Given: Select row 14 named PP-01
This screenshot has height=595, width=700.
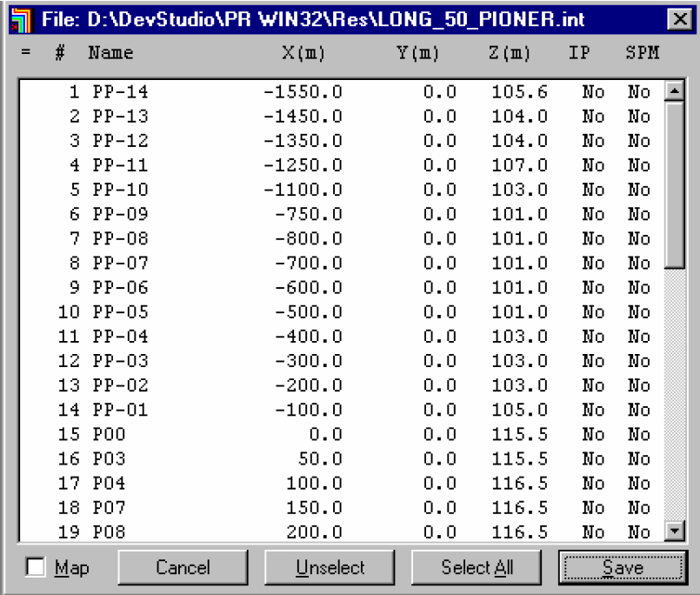Looking at the screenshot, I should coord(342,410).
